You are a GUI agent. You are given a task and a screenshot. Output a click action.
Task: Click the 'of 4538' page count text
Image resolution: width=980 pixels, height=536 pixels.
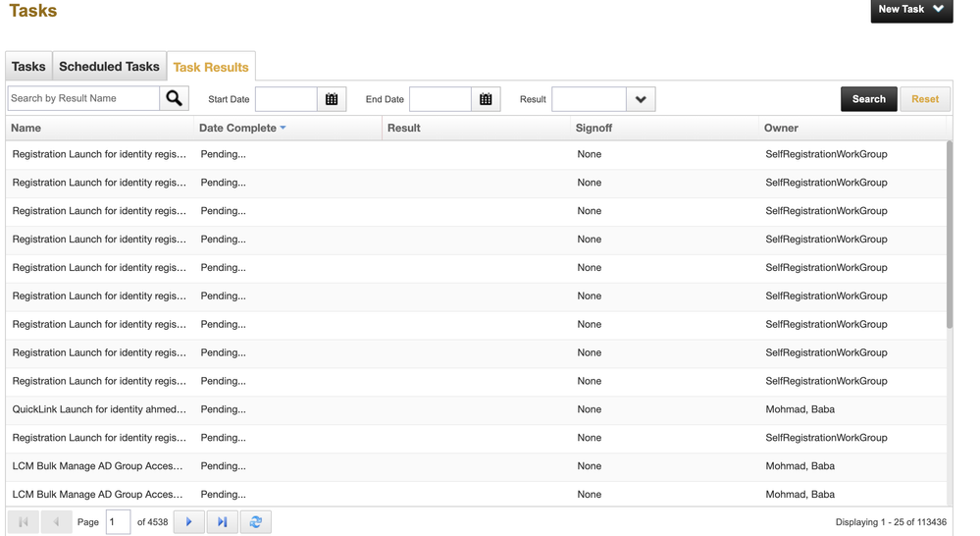click(152, 522)
